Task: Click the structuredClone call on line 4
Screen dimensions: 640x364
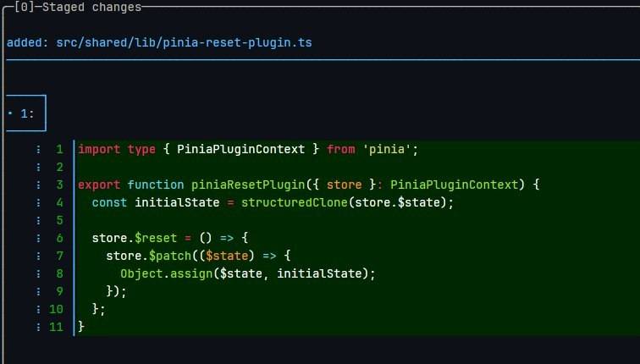Action: [x=295, y=203]
